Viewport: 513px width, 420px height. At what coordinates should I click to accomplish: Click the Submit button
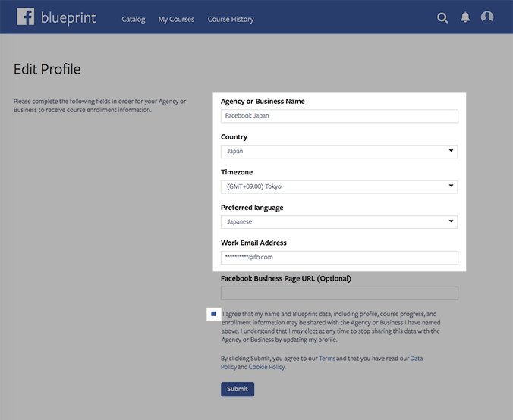click(238, 389)
